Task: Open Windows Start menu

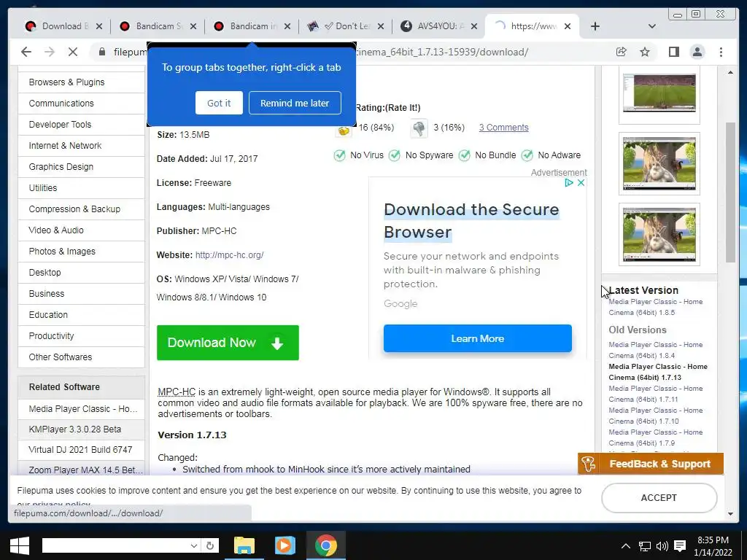Action: pos(20,545)
